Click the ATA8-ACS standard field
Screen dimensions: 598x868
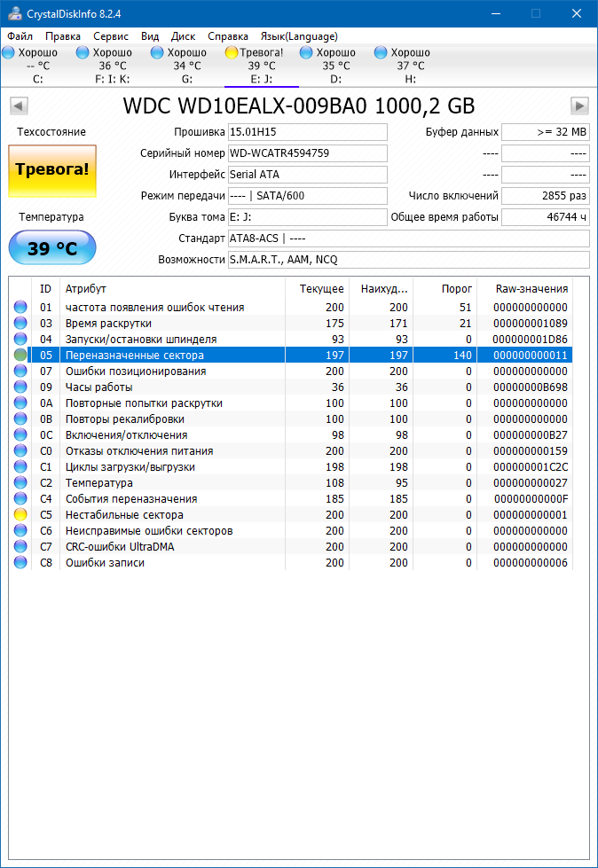pyautogui.click(x=409, y=239)
